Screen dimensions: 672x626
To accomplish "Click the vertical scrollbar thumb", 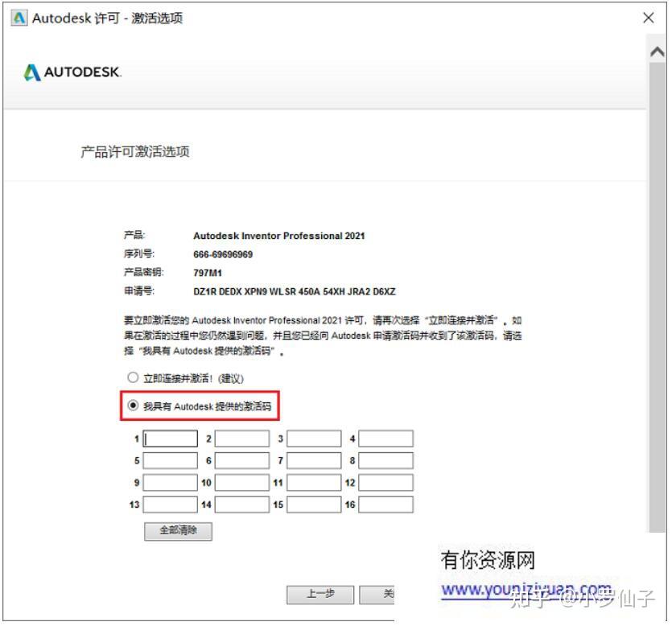I will tap(658, 298).
